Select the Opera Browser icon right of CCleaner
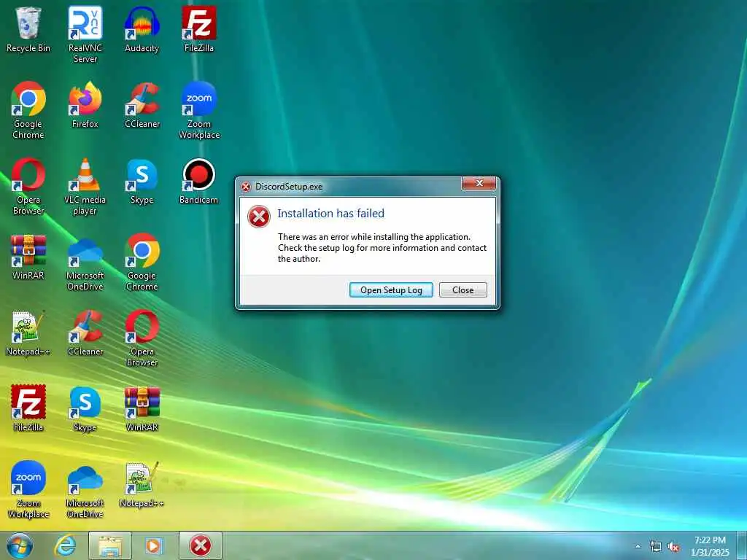The image size is (747, 560). (142, 338)
